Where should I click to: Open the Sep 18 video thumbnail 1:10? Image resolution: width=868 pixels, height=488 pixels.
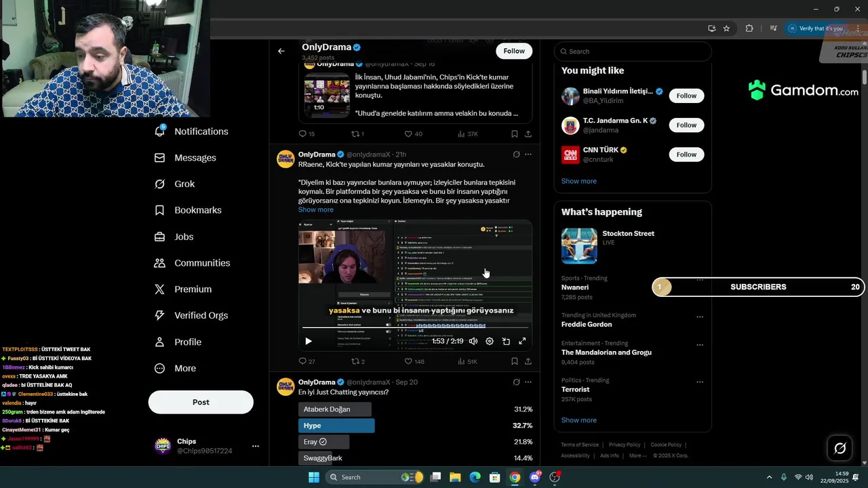pos(327,94)
